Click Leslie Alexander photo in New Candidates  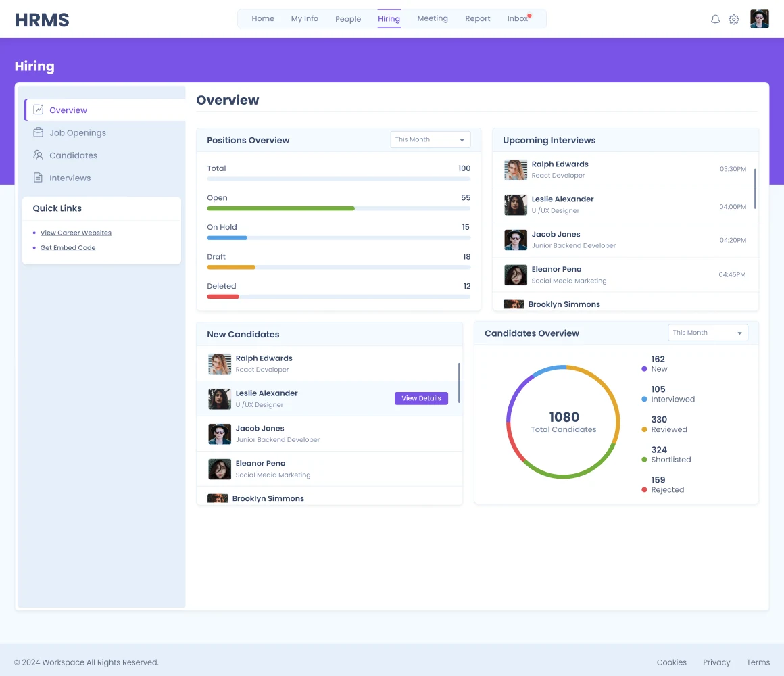click(x=220, y=399)
